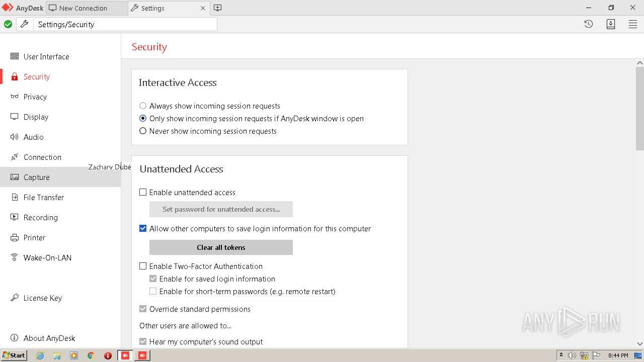The image size is (644, 362).
Task: Show hidden system tray icons arrow
Action: click(561, 355)
